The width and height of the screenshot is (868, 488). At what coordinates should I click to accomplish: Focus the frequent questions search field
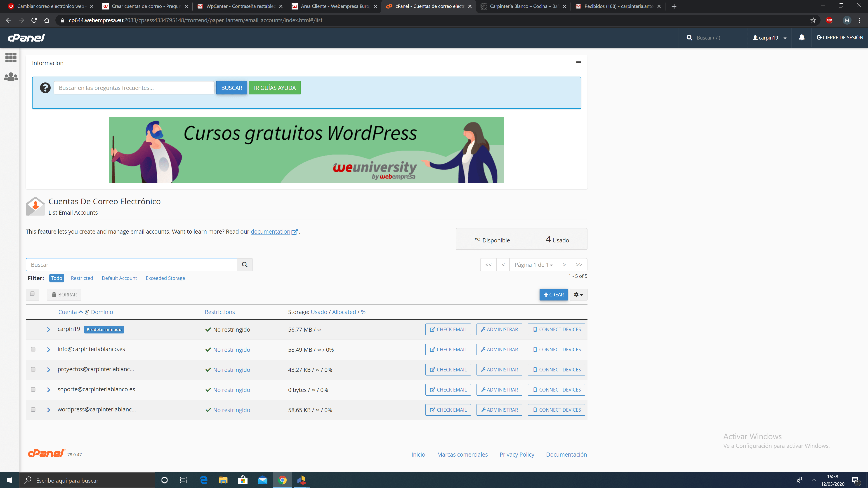pos(134,88)
